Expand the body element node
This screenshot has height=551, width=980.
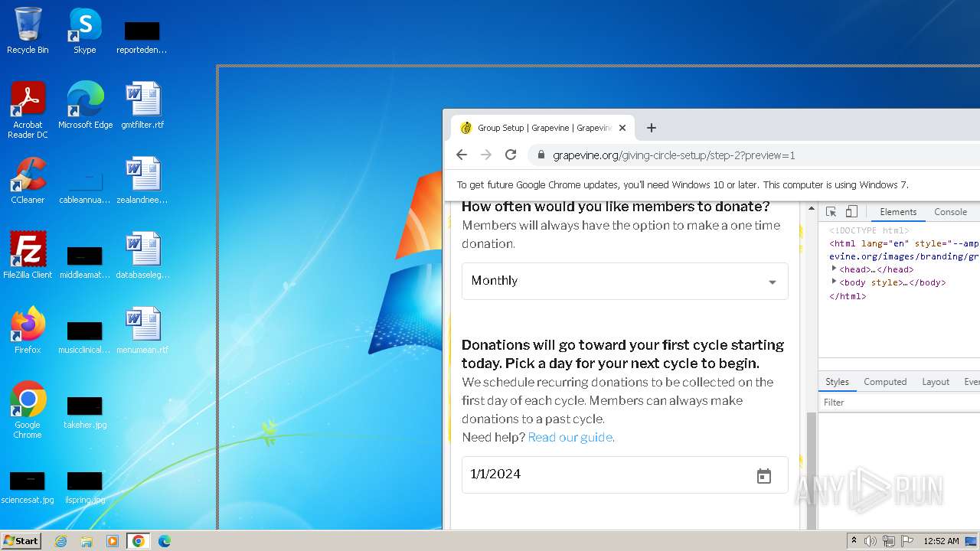click(x=835, y=282)
